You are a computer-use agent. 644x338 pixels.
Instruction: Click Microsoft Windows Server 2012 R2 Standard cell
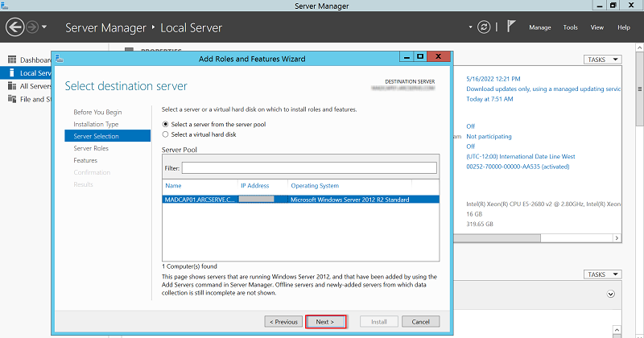pyautogui.click(x=349, y=200)
